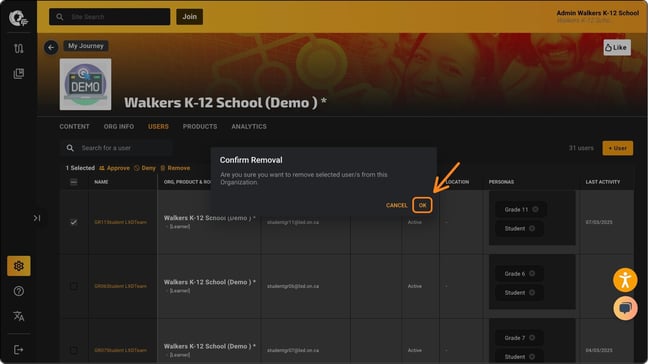Toggle the select-all checkbox in the table header
648x364 pixels.
74,182
